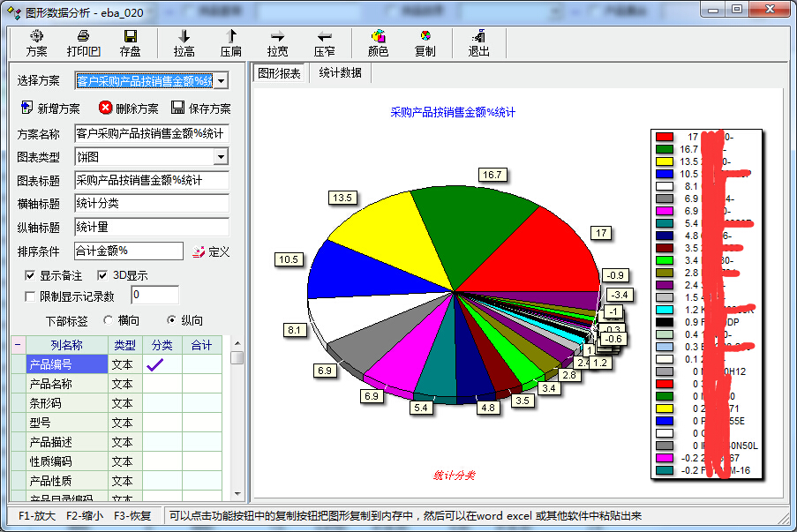The width and height of the screenshot is (797, 532).
Task: Click the red legend color swatch
Action: (x=664, y=137)
